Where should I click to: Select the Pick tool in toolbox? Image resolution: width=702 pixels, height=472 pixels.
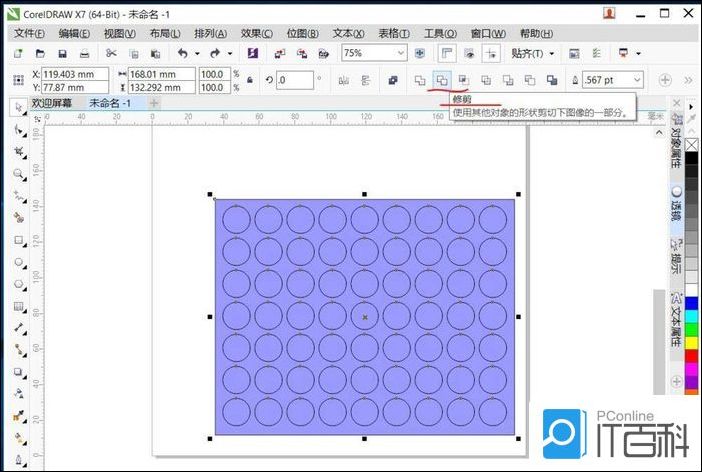point(19,107)
